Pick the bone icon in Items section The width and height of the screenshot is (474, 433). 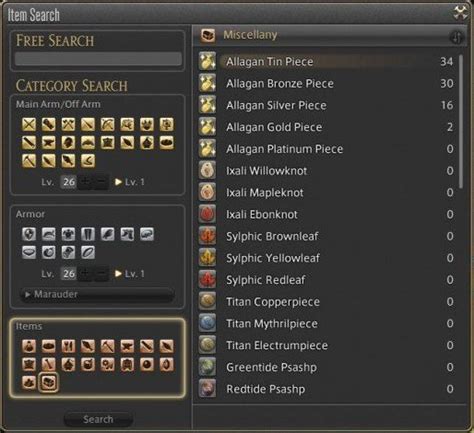(x=49, y=364)
